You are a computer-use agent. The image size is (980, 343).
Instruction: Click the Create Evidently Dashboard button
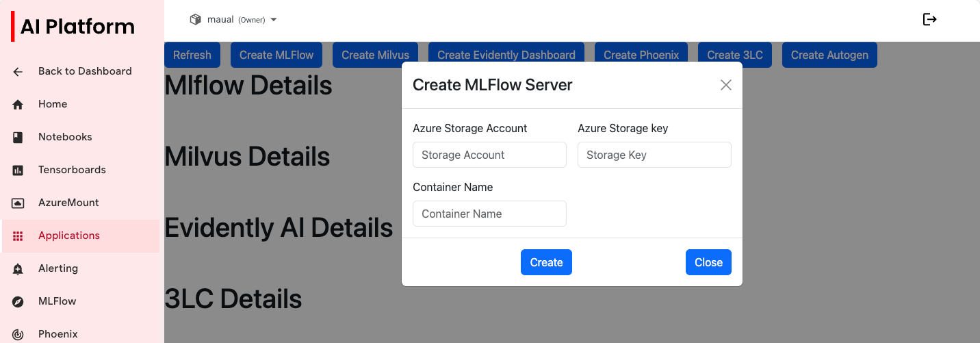click(x=506, y=55)
